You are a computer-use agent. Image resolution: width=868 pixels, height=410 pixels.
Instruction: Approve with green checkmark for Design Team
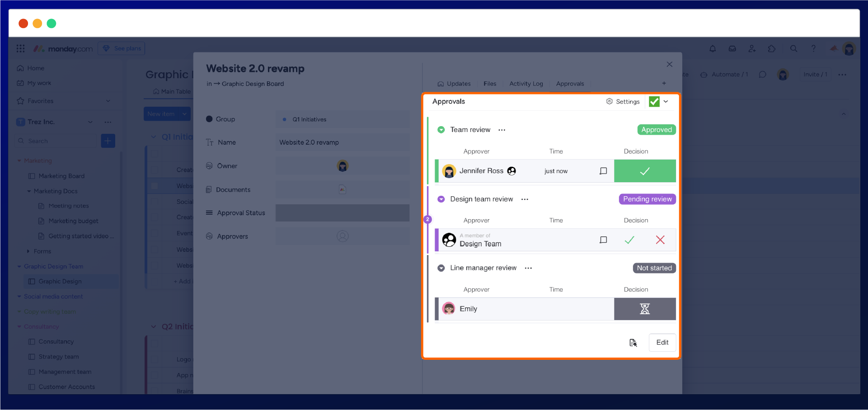coord(629,240)
